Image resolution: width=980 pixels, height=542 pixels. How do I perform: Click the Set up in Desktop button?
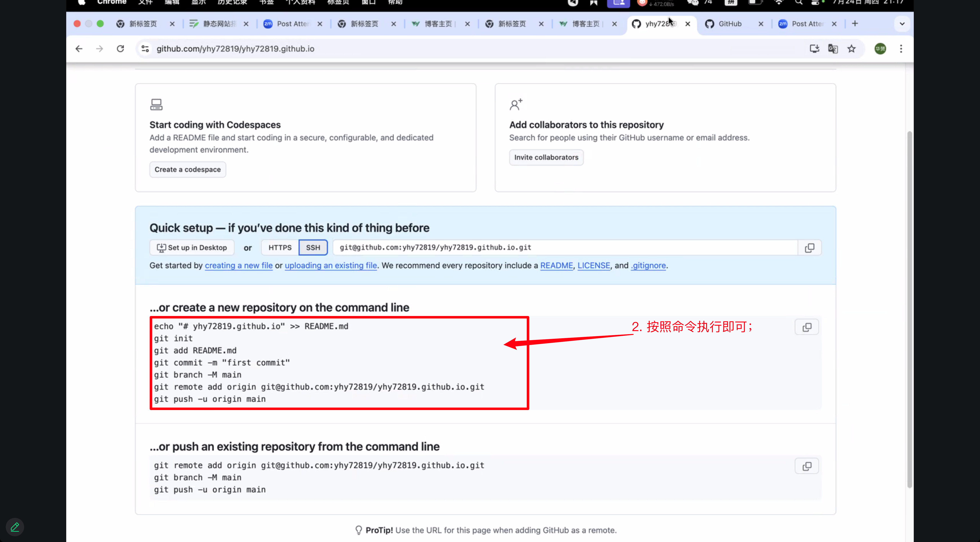pos(192,248)
